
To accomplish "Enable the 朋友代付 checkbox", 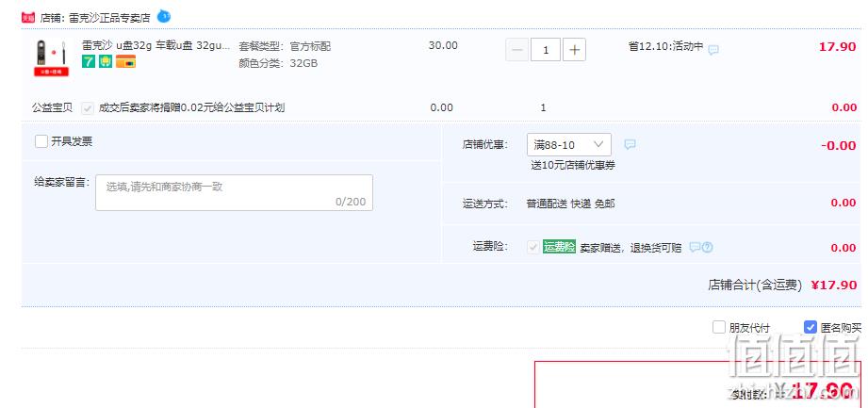I will 718,327.
